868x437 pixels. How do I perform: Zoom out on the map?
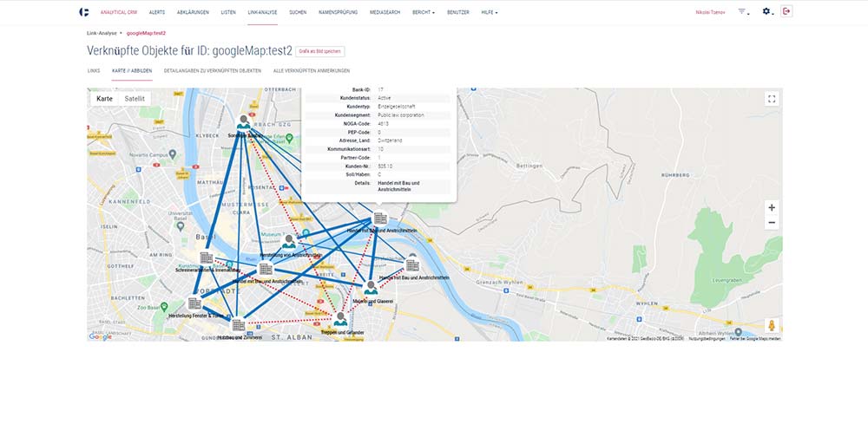point(772,223)
